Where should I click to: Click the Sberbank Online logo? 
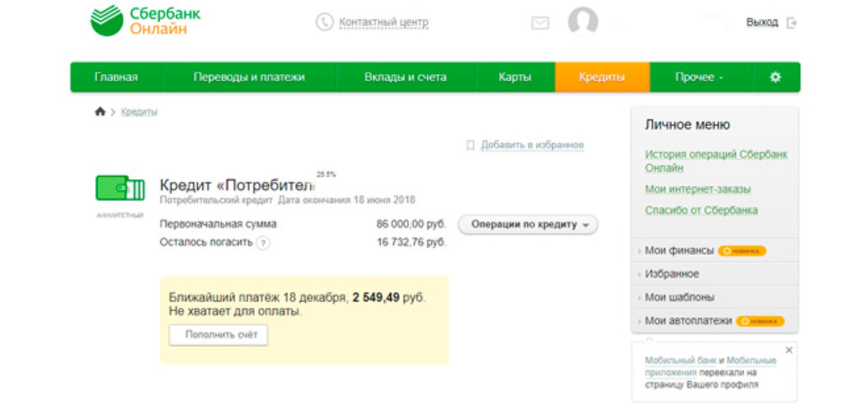[145, 20]
